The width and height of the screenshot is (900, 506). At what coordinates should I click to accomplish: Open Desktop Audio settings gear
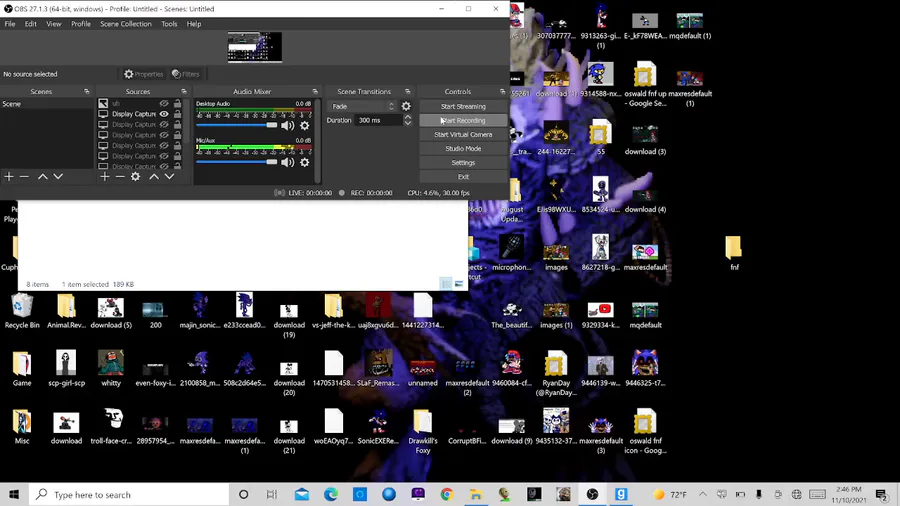point(305,126)
